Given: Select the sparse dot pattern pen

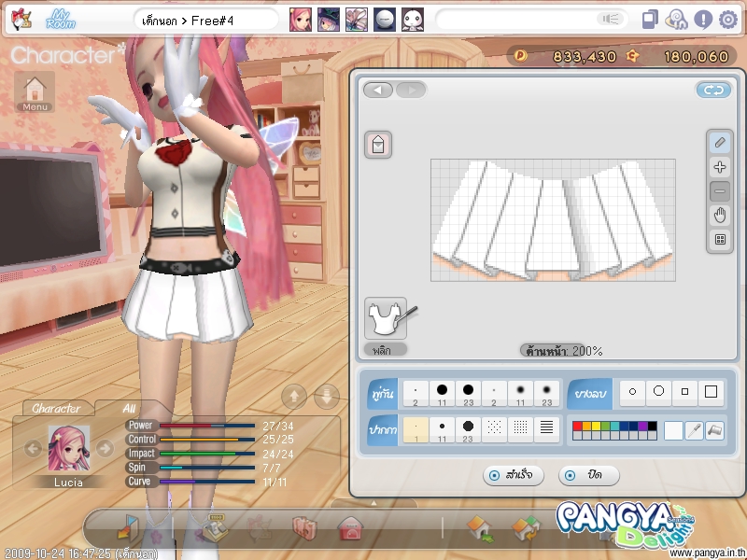Looking at the screenshot, I should (x=494, y=430).
